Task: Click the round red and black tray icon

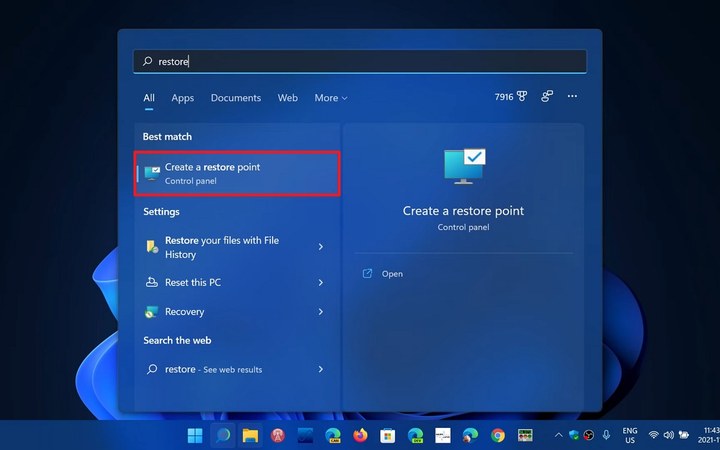Action: point(589,435)
